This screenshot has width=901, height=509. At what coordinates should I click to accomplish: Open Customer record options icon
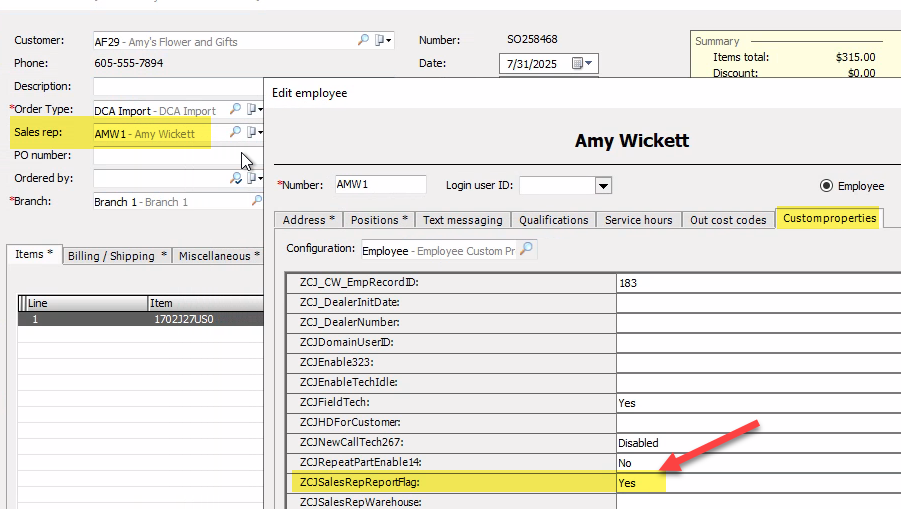coord(382,40)
